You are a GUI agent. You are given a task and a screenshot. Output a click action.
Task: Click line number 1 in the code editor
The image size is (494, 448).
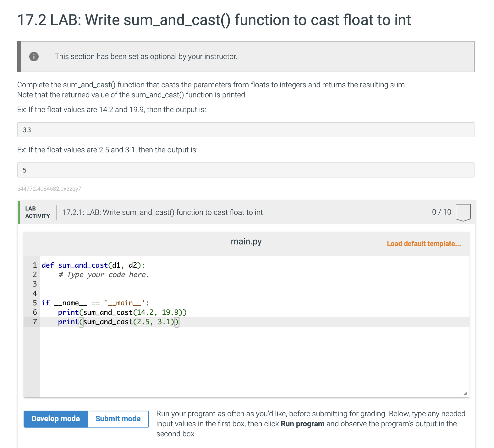pyautogui.click(x=35, y=265)
